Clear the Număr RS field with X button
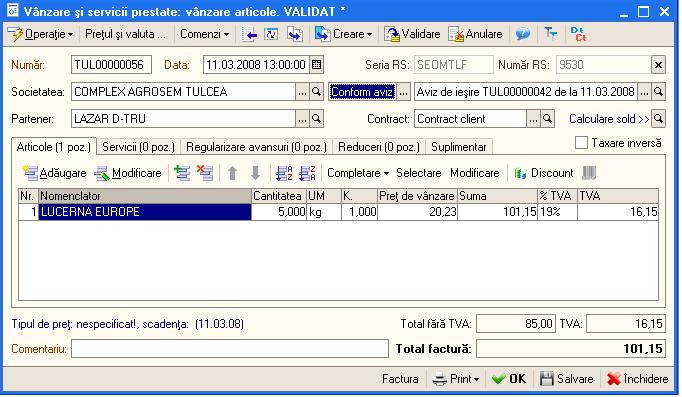Image resolution: width=682 pixels, height=397 pixels. [659, 65]
